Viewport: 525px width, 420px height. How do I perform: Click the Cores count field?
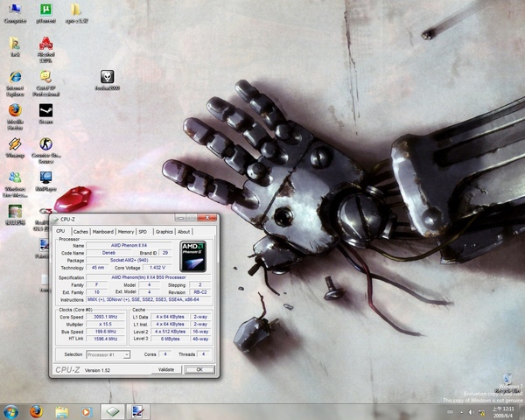click(164, 354)
